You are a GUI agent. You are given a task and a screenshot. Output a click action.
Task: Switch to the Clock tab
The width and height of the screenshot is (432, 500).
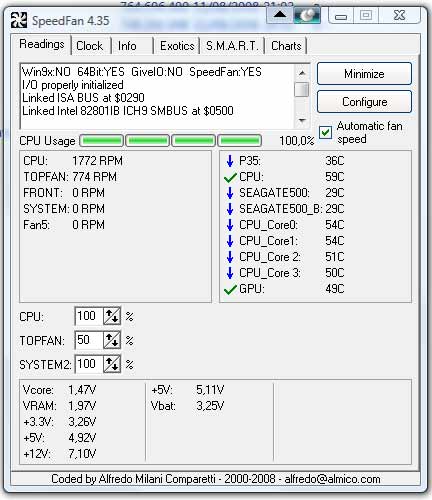point(90,46)
